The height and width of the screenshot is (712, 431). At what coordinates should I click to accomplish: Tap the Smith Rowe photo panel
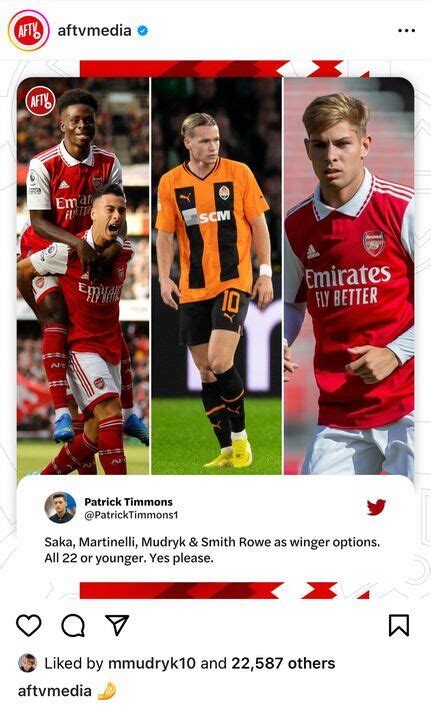click(349, 276)
